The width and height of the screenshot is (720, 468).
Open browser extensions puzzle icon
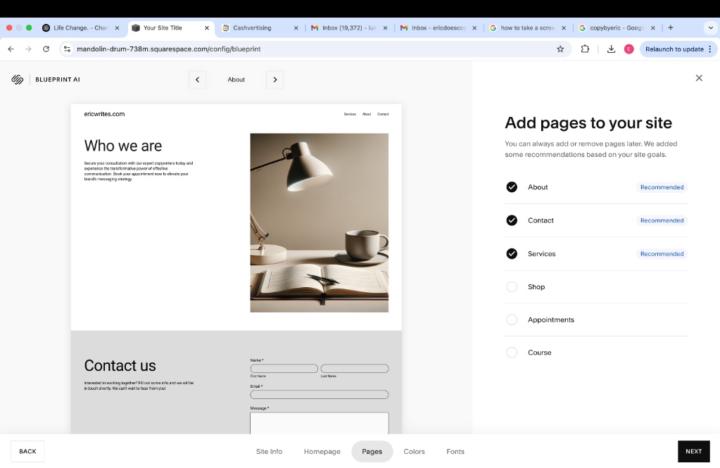[x=585, y=48]
